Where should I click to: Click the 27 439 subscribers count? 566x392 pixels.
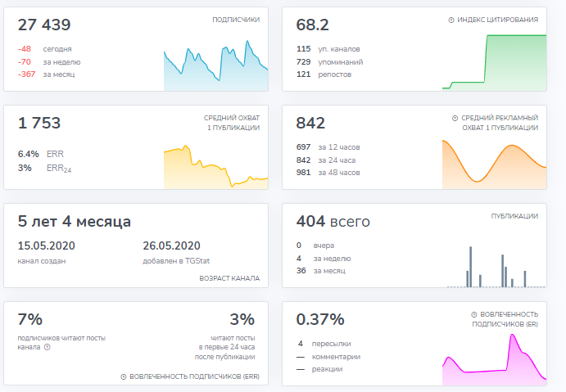click(x=45, y=25)
